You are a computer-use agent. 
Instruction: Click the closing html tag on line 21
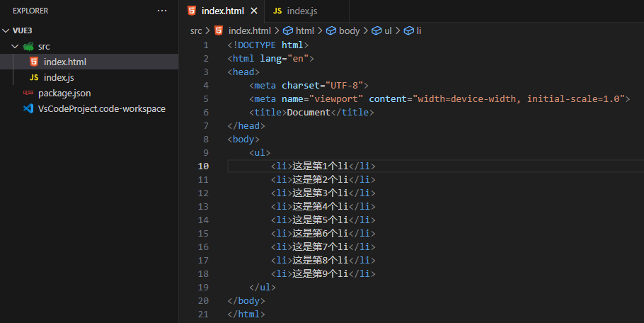[246, 314]
